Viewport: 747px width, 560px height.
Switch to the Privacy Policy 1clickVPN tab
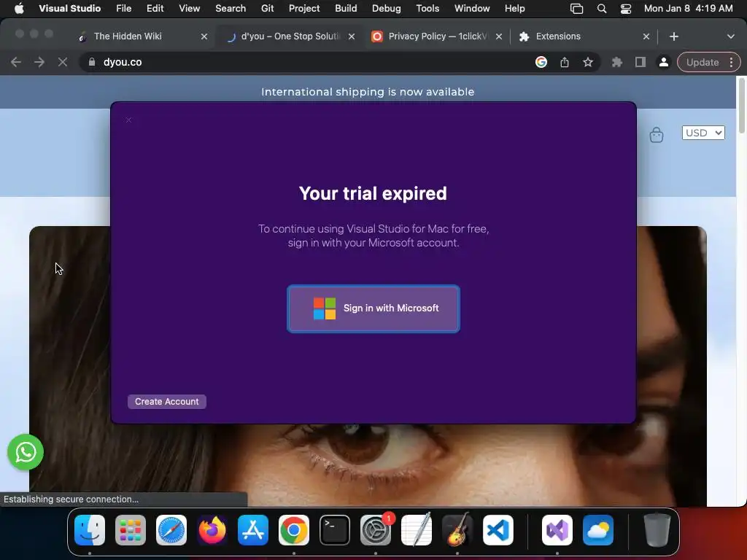click(438, 36)
